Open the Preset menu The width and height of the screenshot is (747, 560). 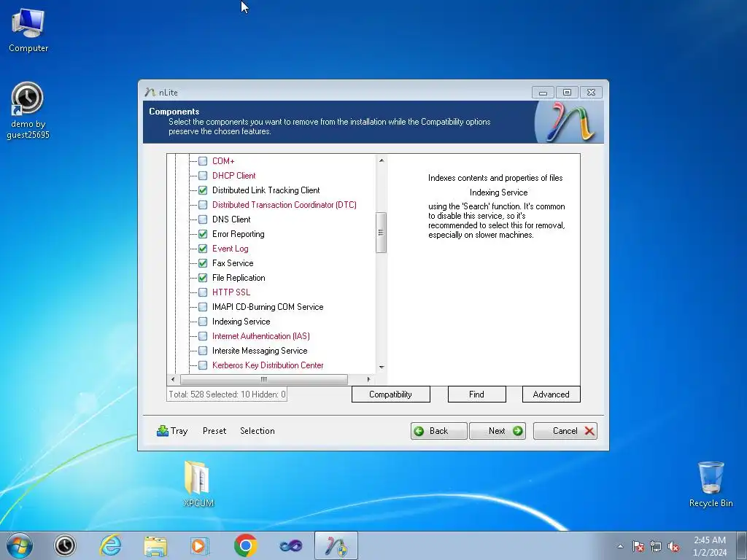[x=214, y=431]
